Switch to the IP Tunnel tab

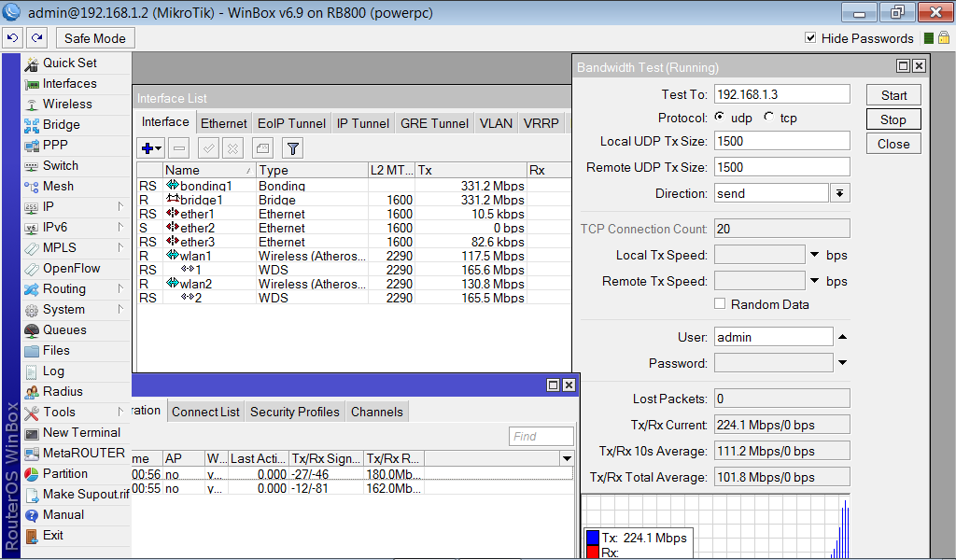(363, 123)
